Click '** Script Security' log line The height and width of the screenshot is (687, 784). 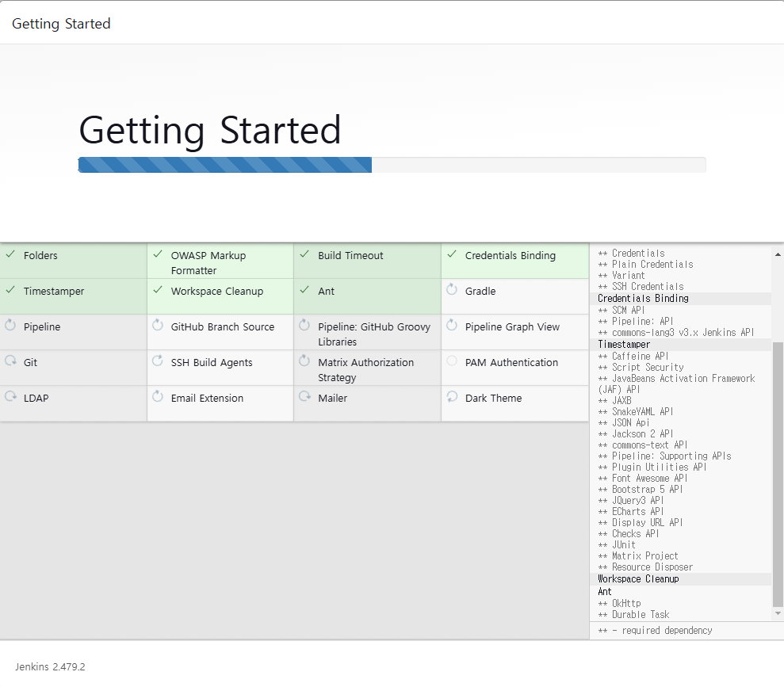(641, 367)
